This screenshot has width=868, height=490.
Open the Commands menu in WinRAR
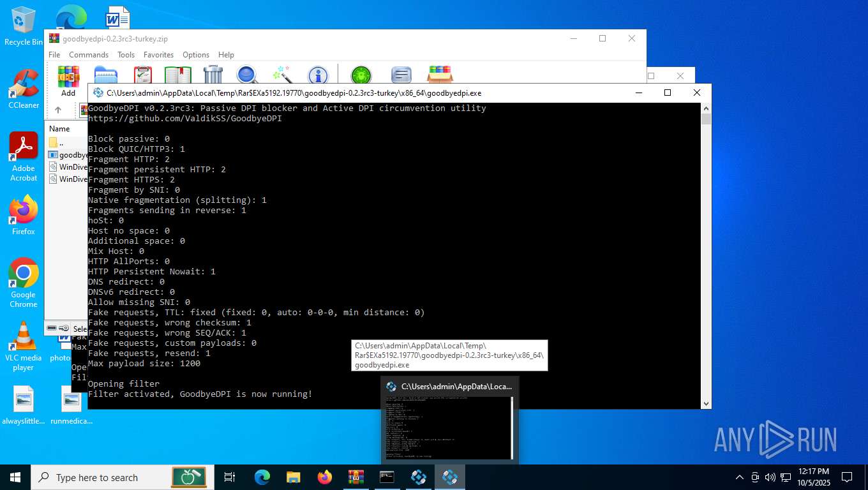point(89,55)
